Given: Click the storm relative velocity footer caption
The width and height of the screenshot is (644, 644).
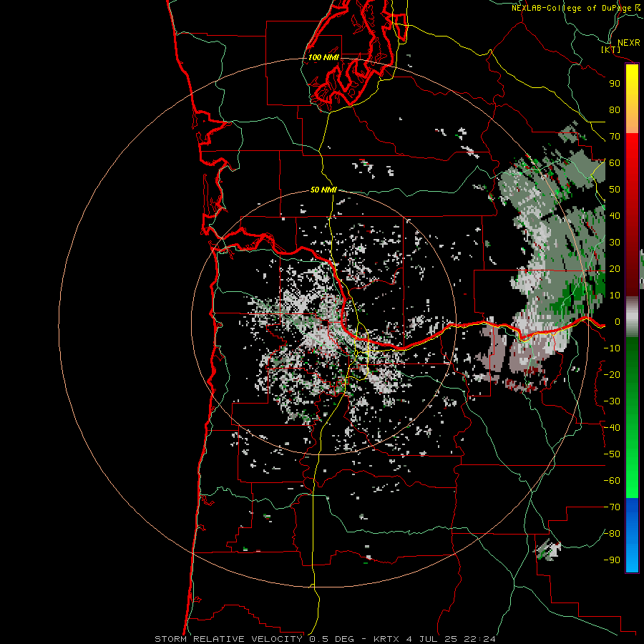Looking at the screenshot, I should point(325,639).
